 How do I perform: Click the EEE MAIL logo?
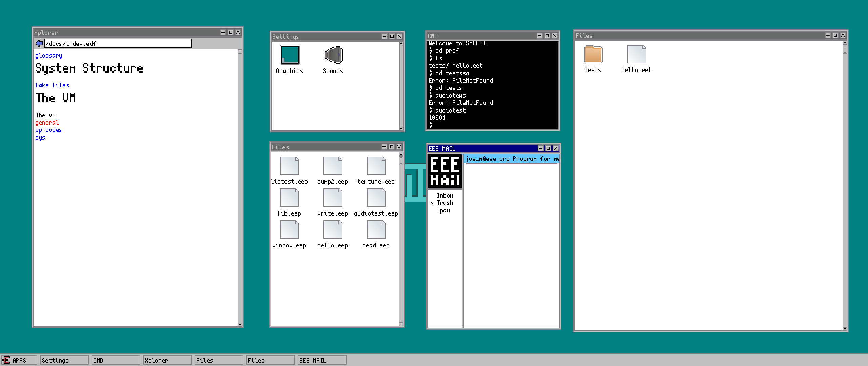click(445, 171)
